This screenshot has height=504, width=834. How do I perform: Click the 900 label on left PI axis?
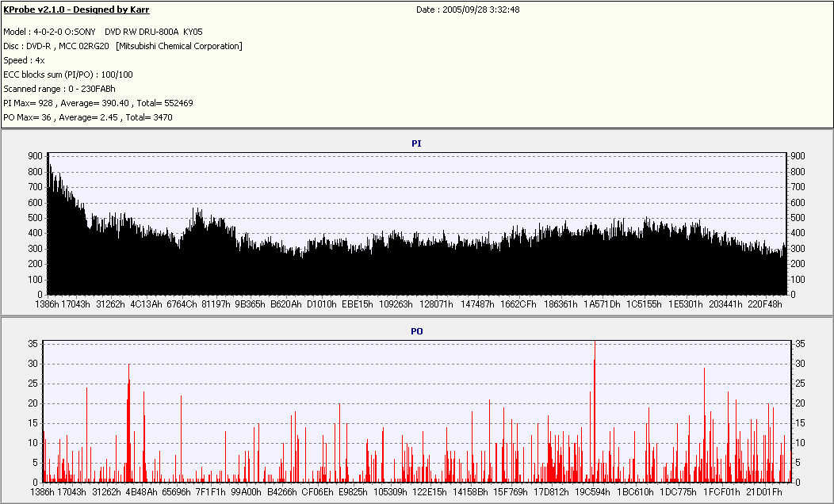click(34, 156)
